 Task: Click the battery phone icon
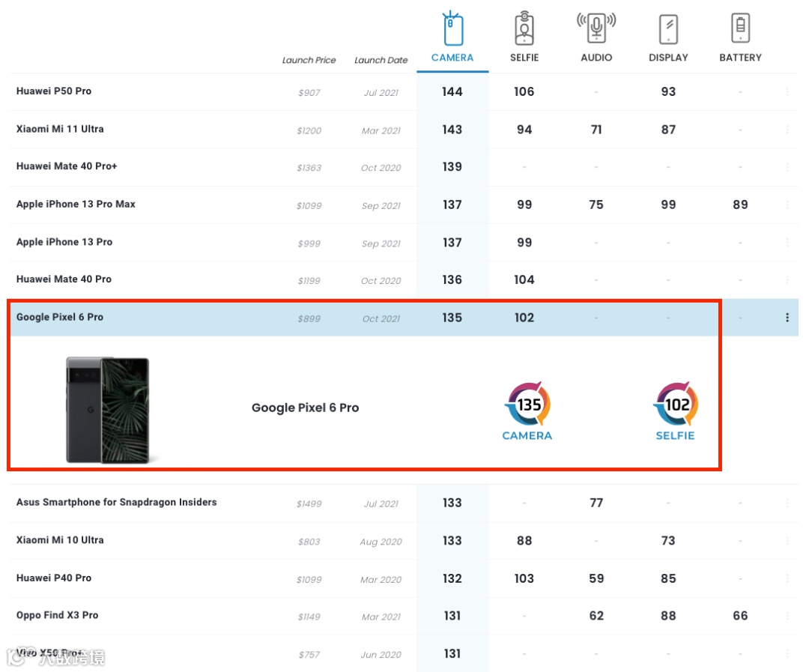click(740, 28)
